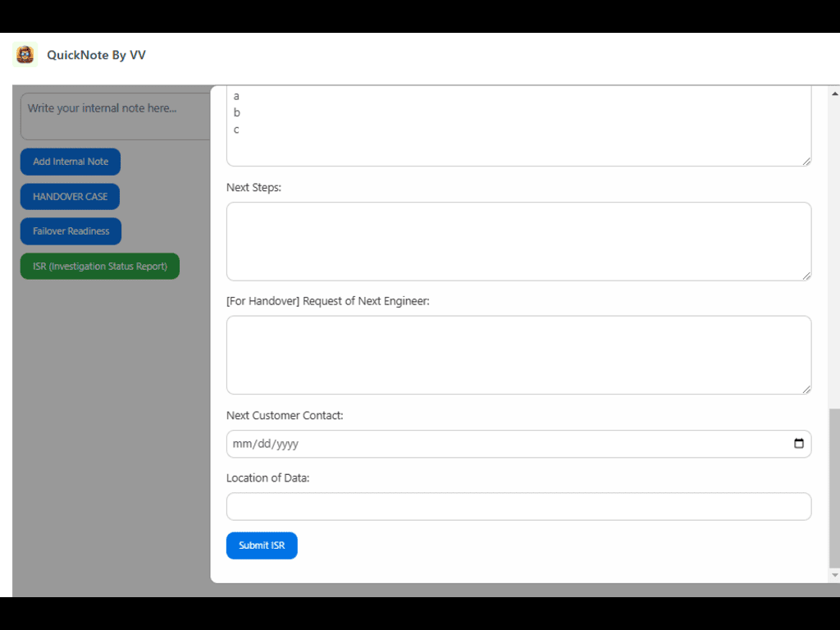Click resize grip of Request of Next Engineer box

point(806,389)
